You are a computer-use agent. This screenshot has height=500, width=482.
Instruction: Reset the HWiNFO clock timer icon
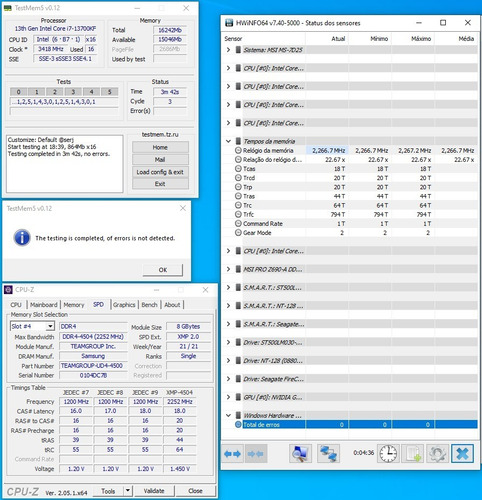388,453
